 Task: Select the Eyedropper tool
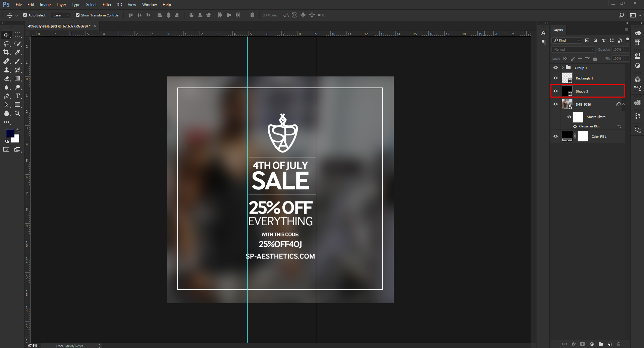(x=17, y=52)
